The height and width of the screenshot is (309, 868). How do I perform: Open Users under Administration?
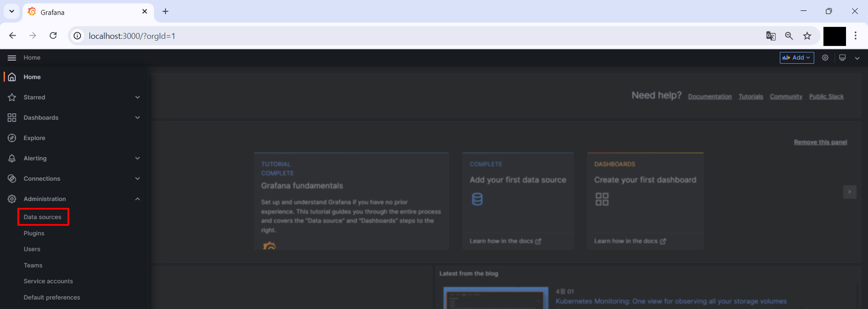[x=32, y=249]
